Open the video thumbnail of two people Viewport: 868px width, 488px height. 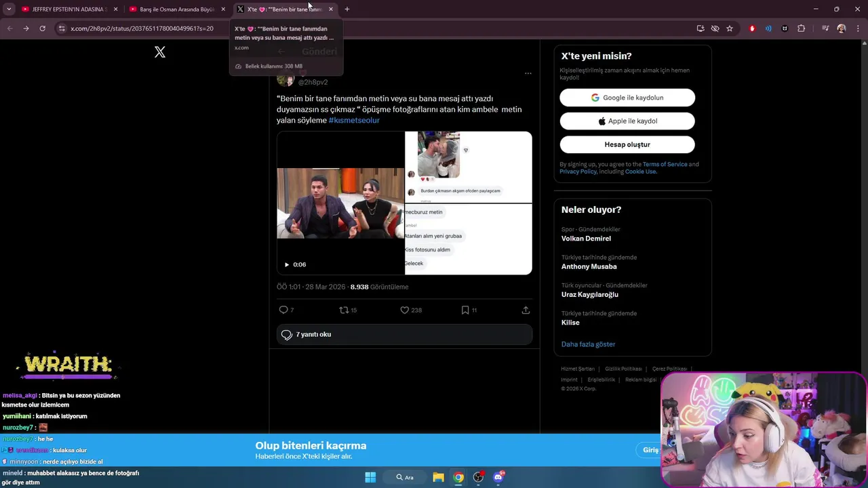[x=340, y=203]
